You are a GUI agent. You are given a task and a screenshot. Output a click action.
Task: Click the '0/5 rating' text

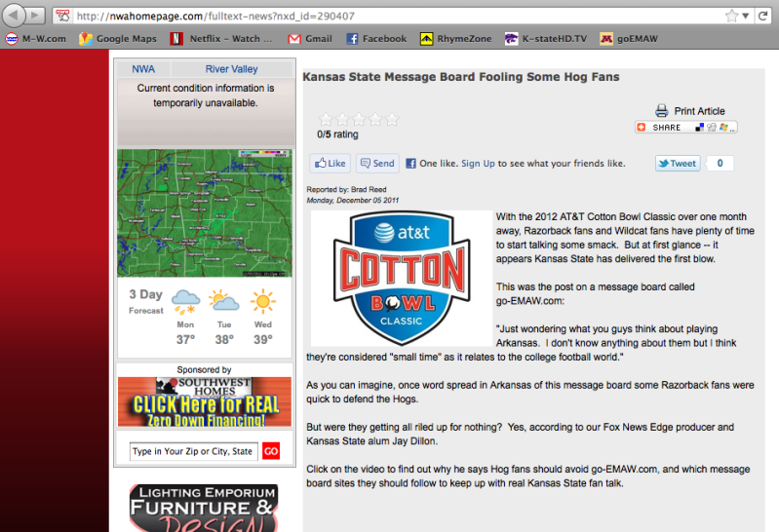(338, 134)
